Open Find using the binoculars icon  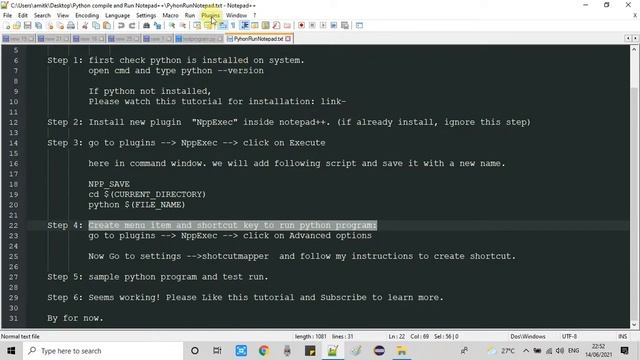pyautogui.click(x=146, y=25)
